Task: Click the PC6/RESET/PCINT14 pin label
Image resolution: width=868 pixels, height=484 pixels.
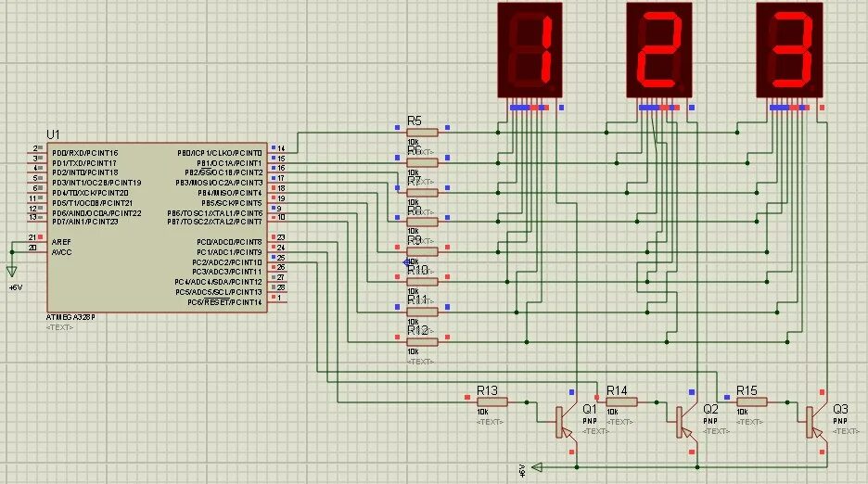Action: 224,302
